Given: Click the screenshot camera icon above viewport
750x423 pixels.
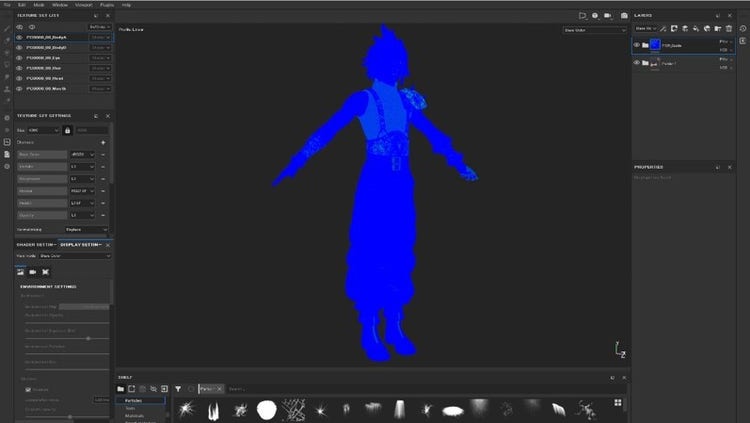Looking at the screenshot, I should tap(624, 16).
